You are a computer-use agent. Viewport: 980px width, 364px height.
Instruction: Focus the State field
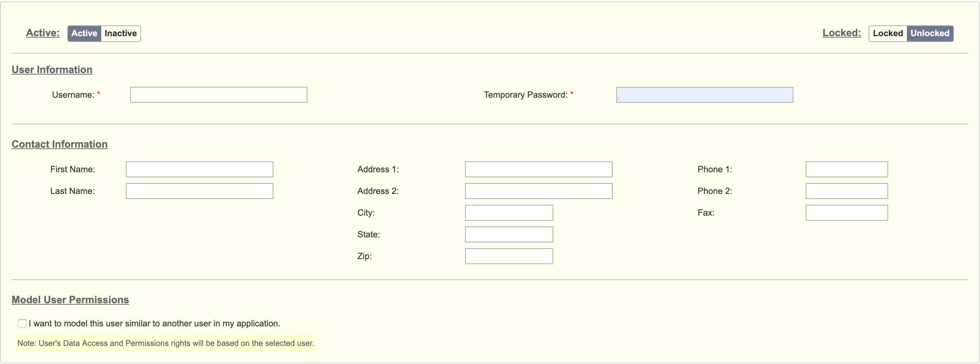(509, 234)
